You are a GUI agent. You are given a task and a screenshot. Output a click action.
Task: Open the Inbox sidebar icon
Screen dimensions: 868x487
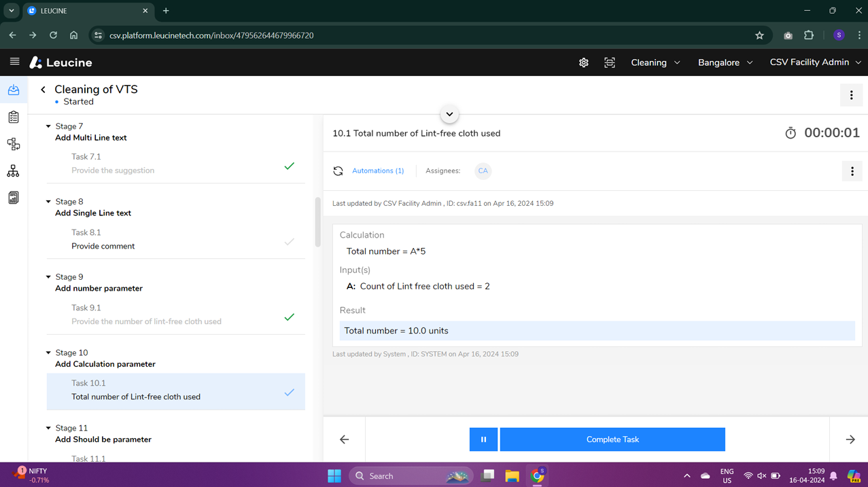point(14,90)
